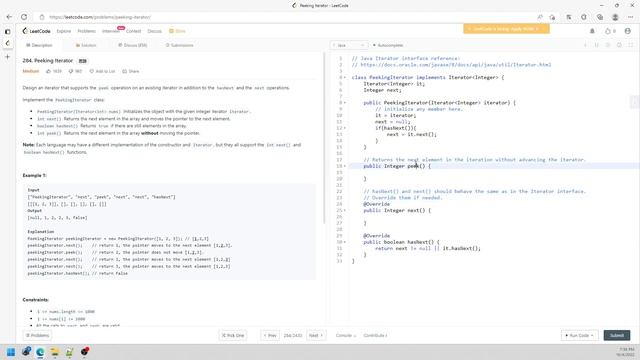Viewport: 640px width, 360px height.
Task: Open the Java language dropdown
Action: pos(349,45)
